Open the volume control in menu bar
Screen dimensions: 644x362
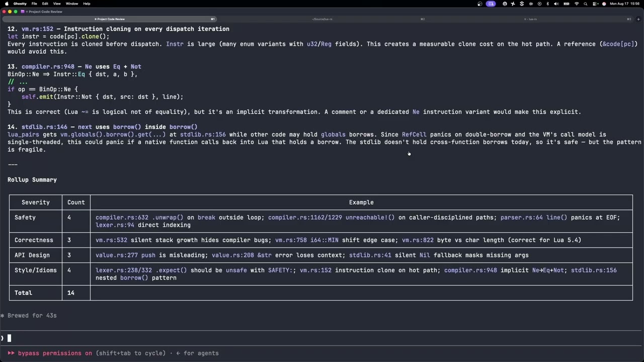pyautogui.click(x=556, y=4)
